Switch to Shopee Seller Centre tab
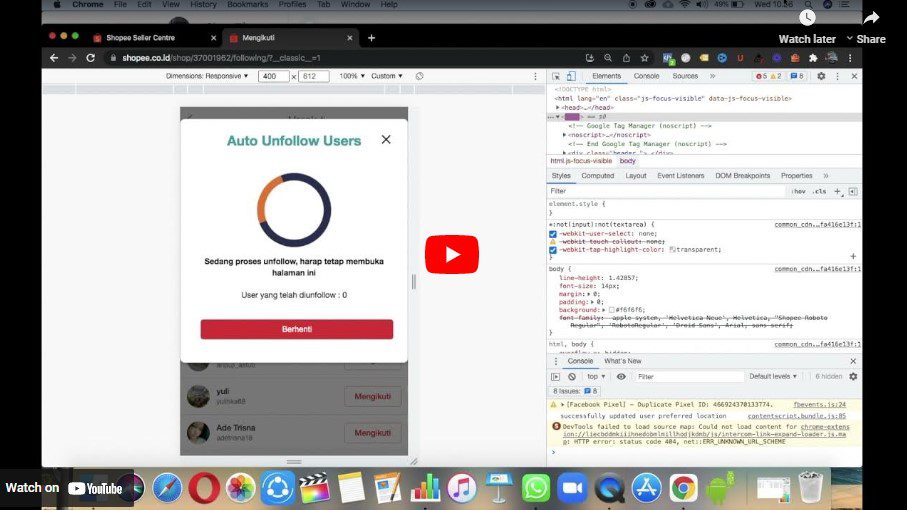907x510 pixels. click(x=140, y=38)
